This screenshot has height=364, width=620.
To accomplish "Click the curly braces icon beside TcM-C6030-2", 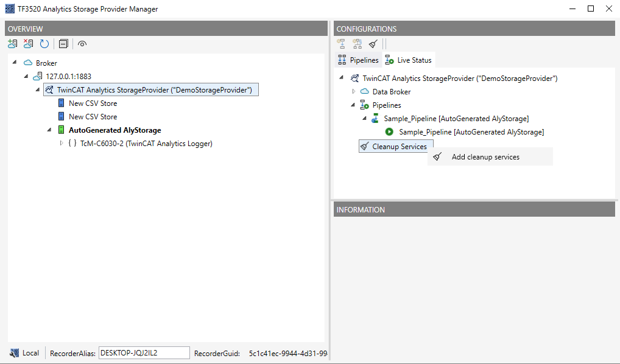I will click(x=72, y=143).
